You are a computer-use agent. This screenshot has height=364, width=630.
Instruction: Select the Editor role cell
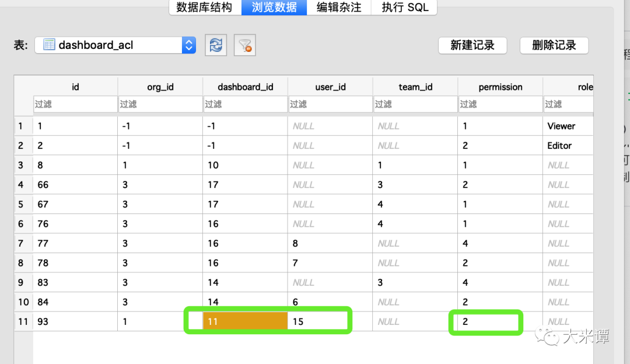pyautogui.click(x=568, y=146)
